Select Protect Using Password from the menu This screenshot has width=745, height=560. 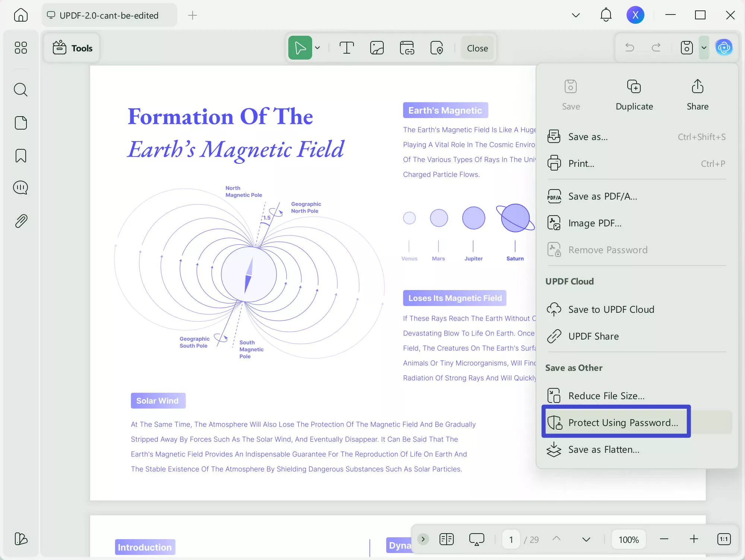click(616, 422)
